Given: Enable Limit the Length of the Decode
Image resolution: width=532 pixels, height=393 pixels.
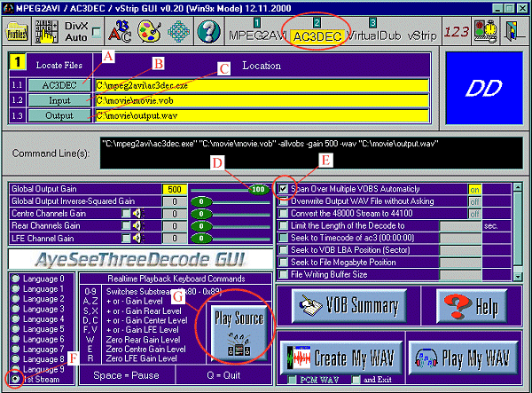Looking at the screenshot, I should (x=284, y=225).
